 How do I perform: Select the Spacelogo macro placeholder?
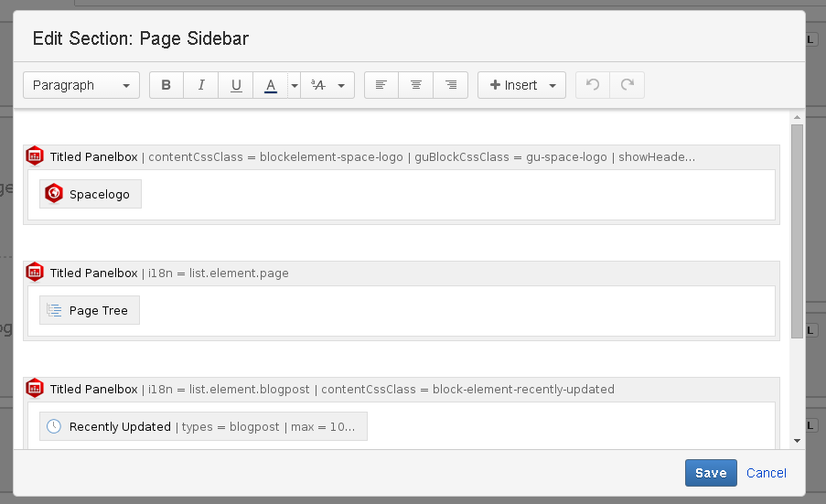[91, 194]
